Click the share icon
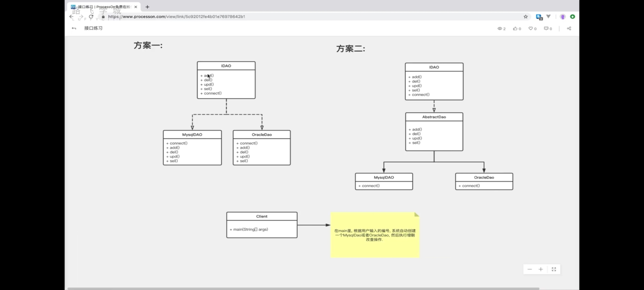The height and width of the screenshot is (290, 644). click(569, 28)
